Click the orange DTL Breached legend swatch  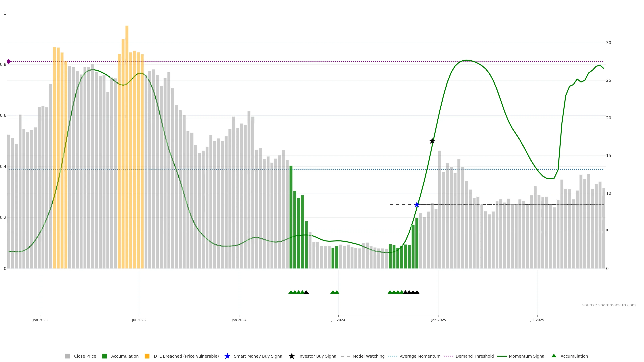click(x=147, y=356)
